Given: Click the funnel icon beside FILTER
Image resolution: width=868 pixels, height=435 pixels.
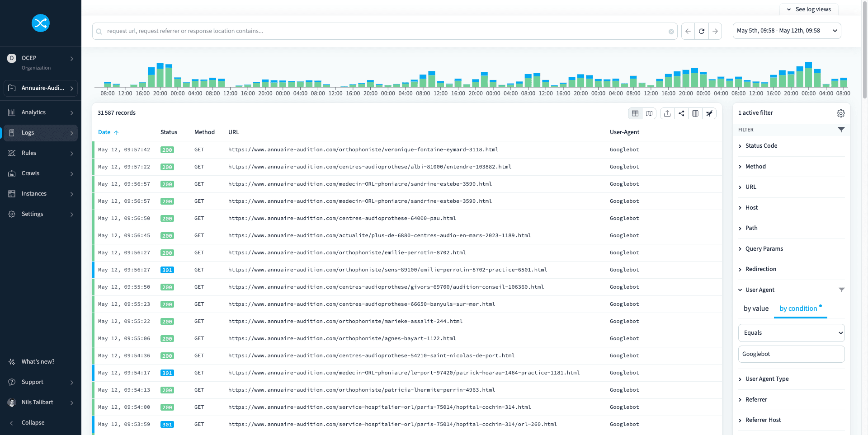Looking at the screenshot, I should (x=841, y=130).
